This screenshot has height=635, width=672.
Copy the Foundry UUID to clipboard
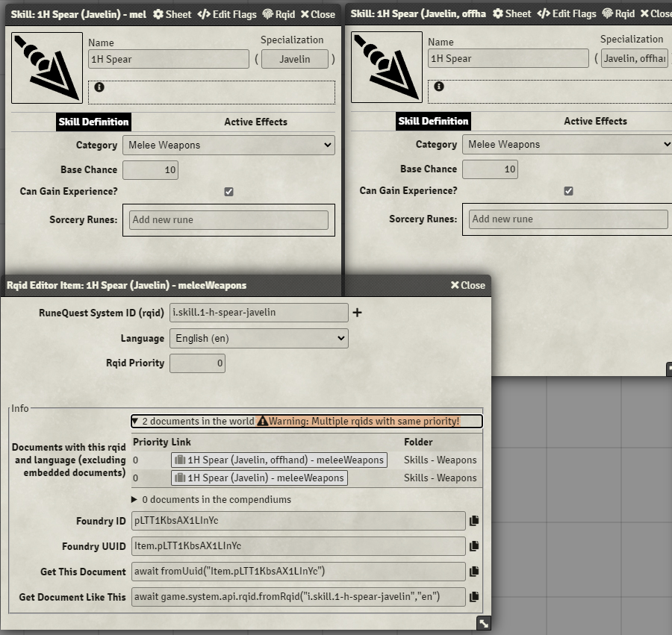point(475,547)
